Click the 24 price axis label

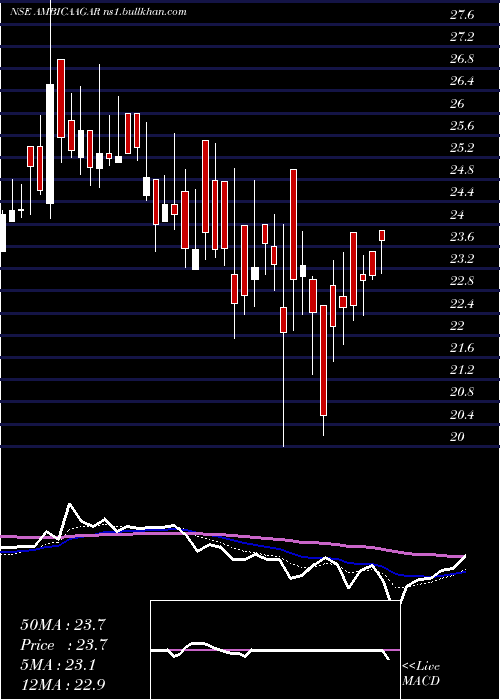point(458,215)
